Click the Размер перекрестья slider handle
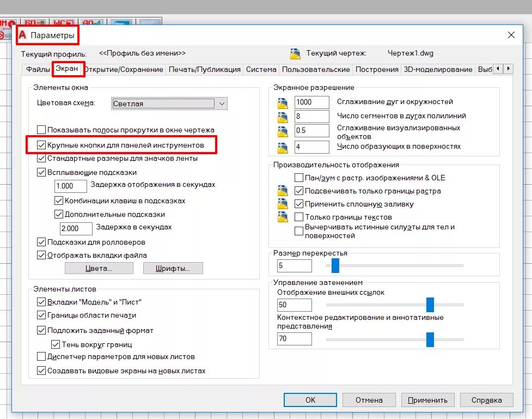This screenshot has width=532, height=419. (x=335, y=265)
